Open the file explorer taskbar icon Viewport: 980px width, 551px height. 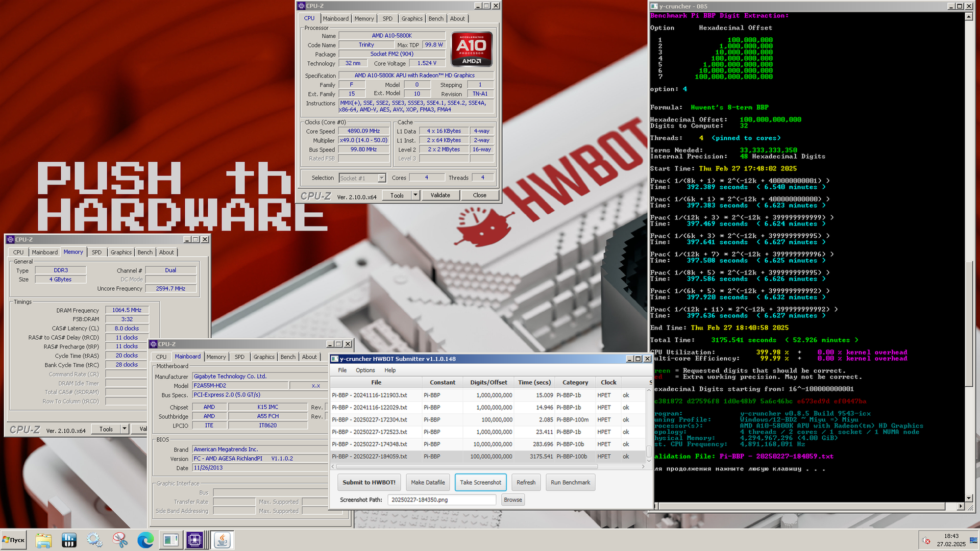coord(44,540)
